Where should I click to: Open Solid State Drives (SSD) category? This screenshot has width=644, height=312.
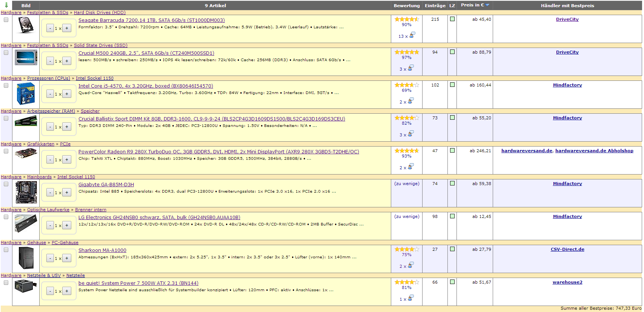click(x=101, y=45)
